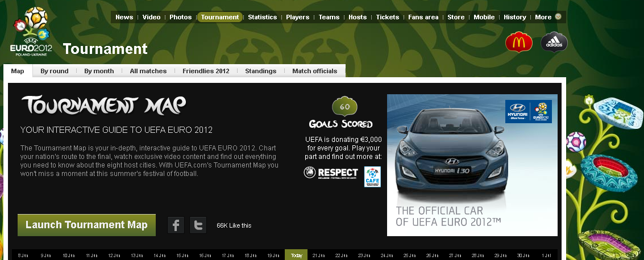Select Today on the date timeline
Image resolution: width=644 pixels, height=260 pixels.
[x=297, y=255]
